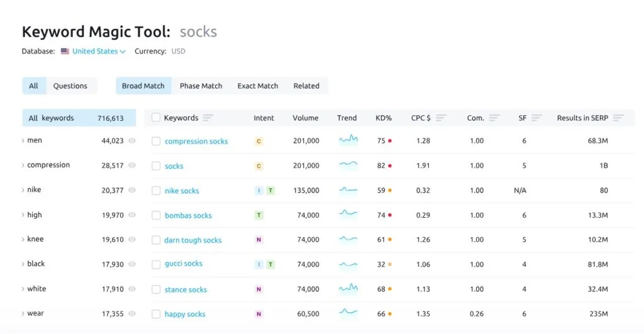Click the CPC $ sort icon

click(x=441, y=118)
